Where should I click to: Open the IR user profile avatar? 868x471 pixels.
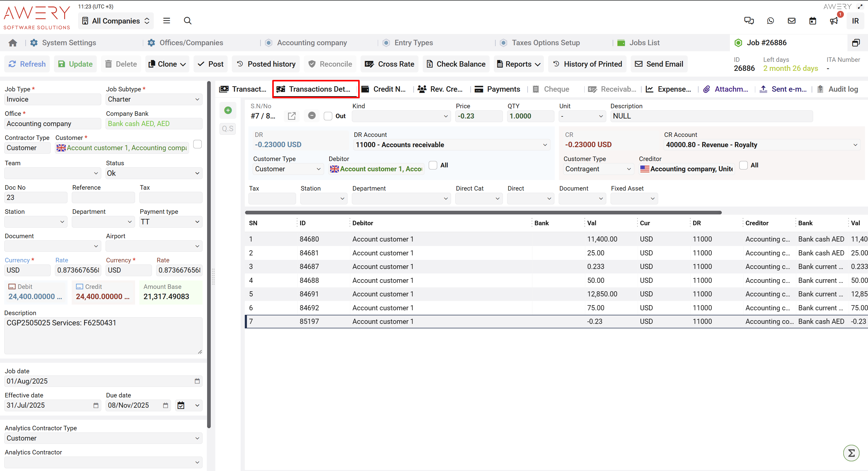pos(855,21)
